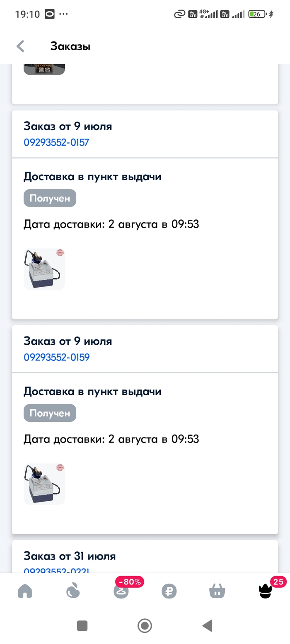Screen dimensions: 290x644
Task: Open order number 09293552-0221
Action: (x=56, y=570)
